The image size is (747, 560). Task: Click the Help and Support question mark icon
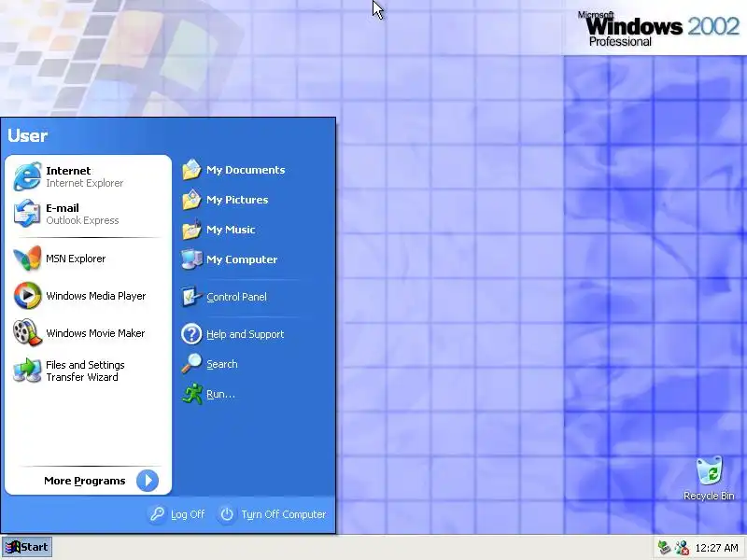coord(191,334)
